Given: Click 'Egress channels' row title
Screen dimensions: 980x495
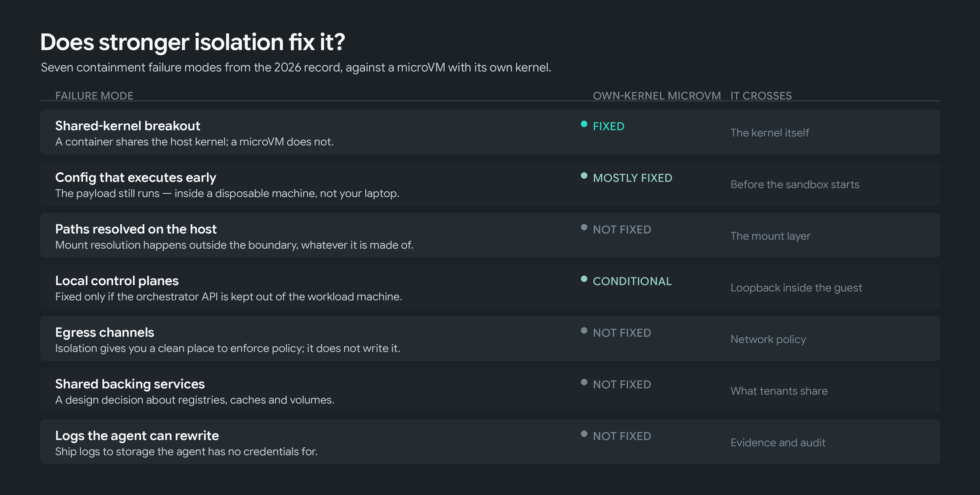Looking at the screenshot, I should 105,333.
